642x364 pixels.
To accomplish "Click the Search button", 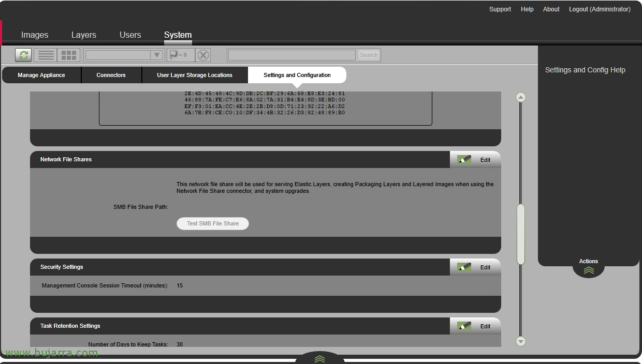I will (x=369, y=55).
